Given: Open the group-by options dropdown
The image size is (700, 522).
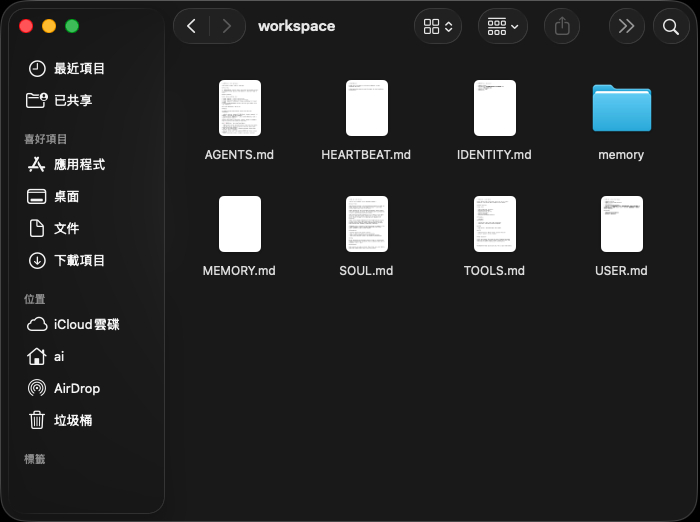Looking at the screenshot, I should [x=503, y=26].
